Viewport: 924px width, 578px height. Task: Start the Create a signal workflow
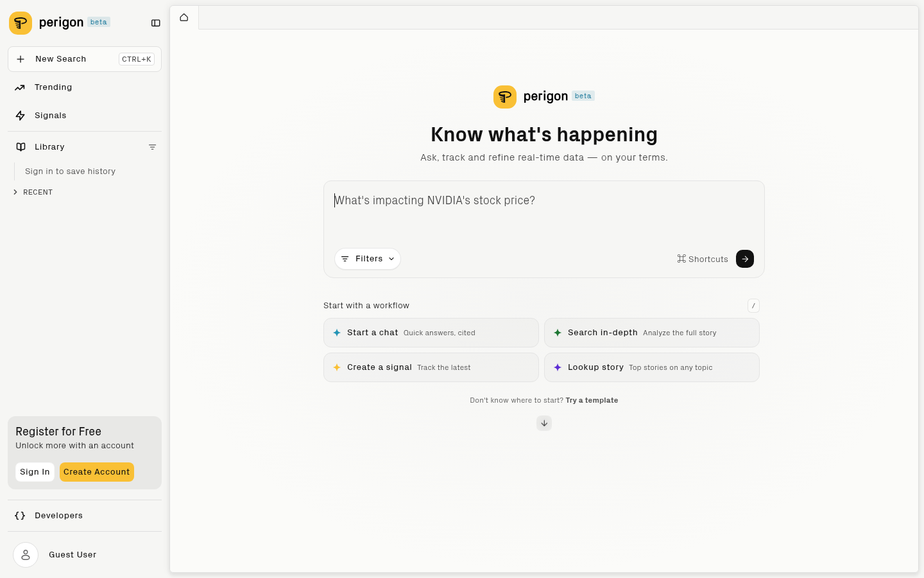tap(431, 367)
